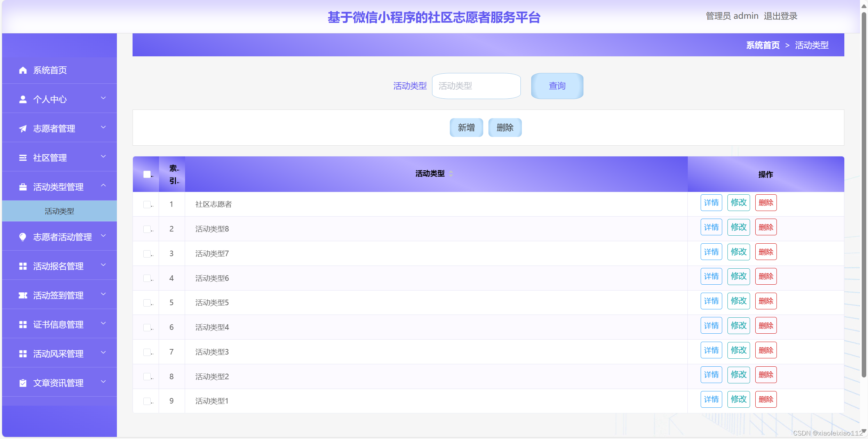Screen dimensions: 868x439
Task: Click the briefcase icon beside 活动类型管理
Action: [x=23, y=187]
